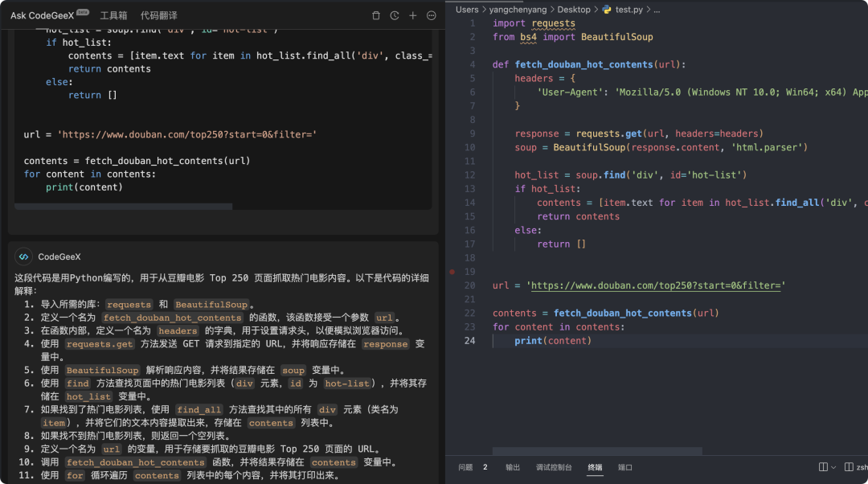Switch to the 工具箱 tab

[x=113, y=14]
